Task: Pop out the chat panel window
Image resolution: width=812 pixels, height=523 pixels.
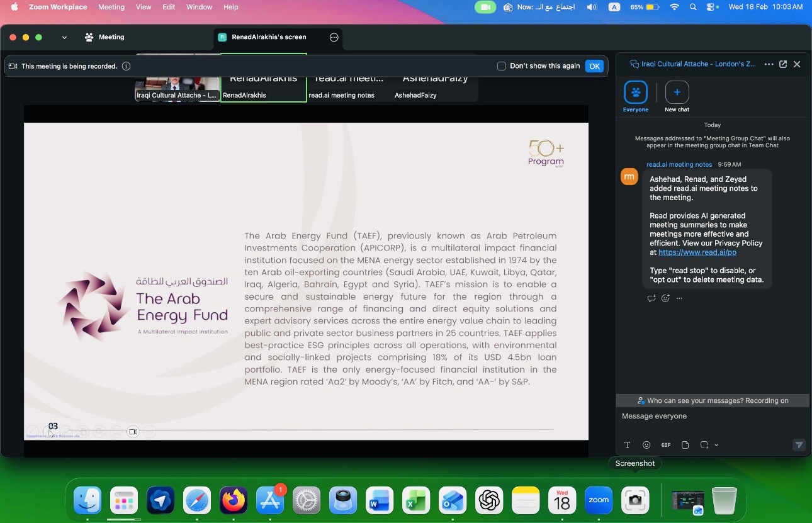Action: [x=783, y=64]
